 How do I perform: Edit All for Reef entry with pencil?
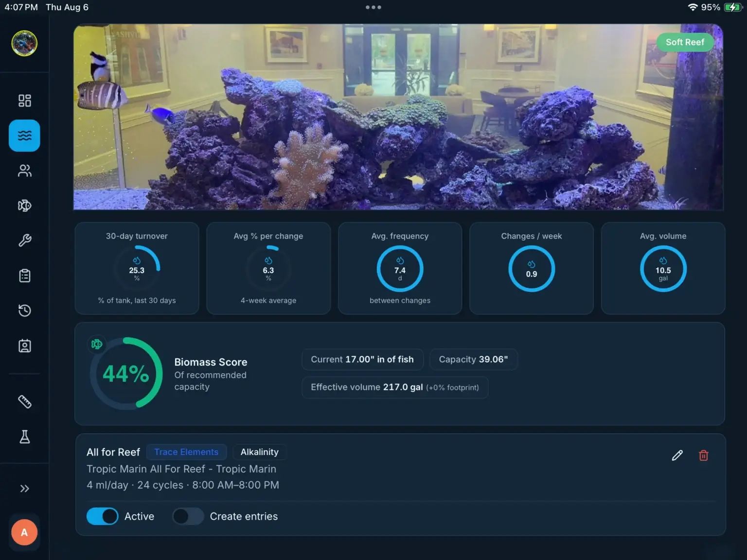(677, 455)
